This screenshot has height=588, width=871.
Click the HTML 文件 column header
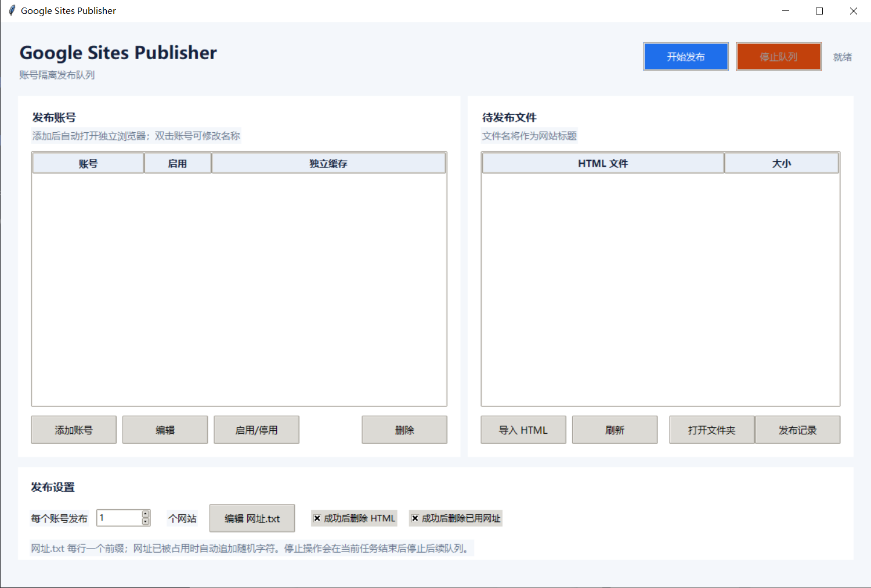[603, 164]
